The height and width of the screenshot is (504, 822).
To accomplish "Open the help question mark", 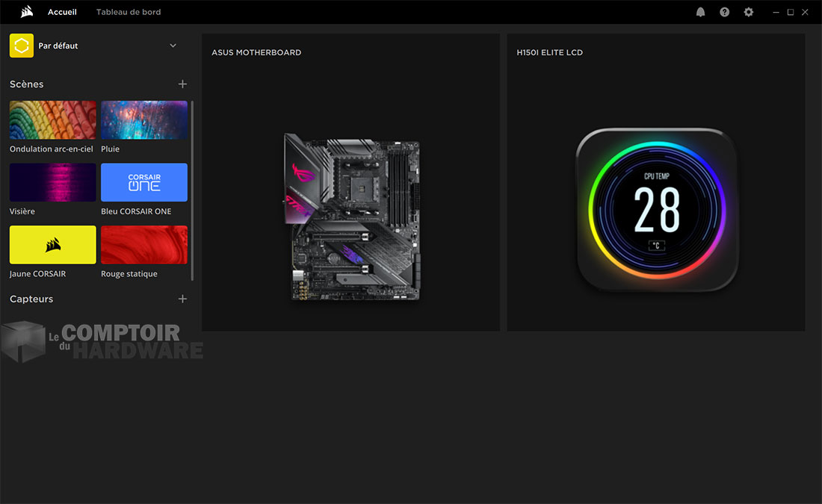I will [x=725, y=12].
